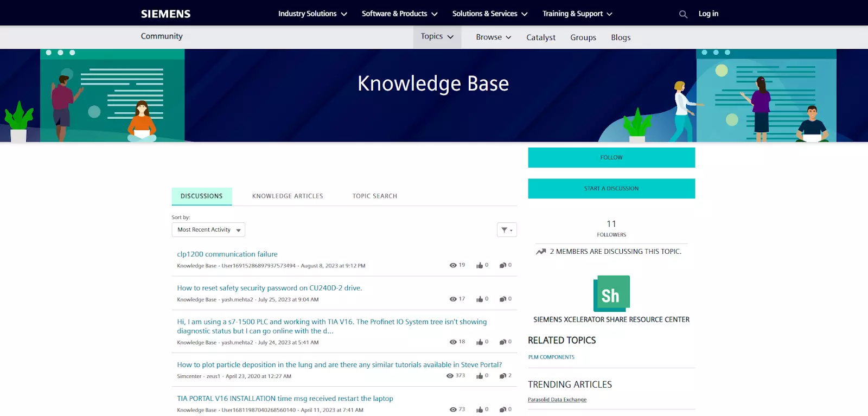The image size is (868, 416).
Task: Click views eye icon on CU240D-2 post
Action: pyautogui.click(x=453, y=299)
